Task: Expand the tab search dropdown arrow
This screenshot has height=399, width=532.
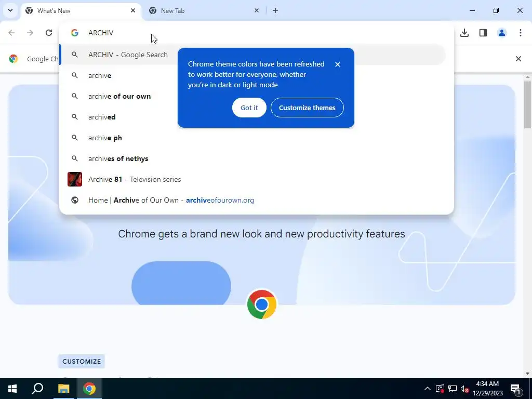Action: pyautogui.click(x=10, y=10)
